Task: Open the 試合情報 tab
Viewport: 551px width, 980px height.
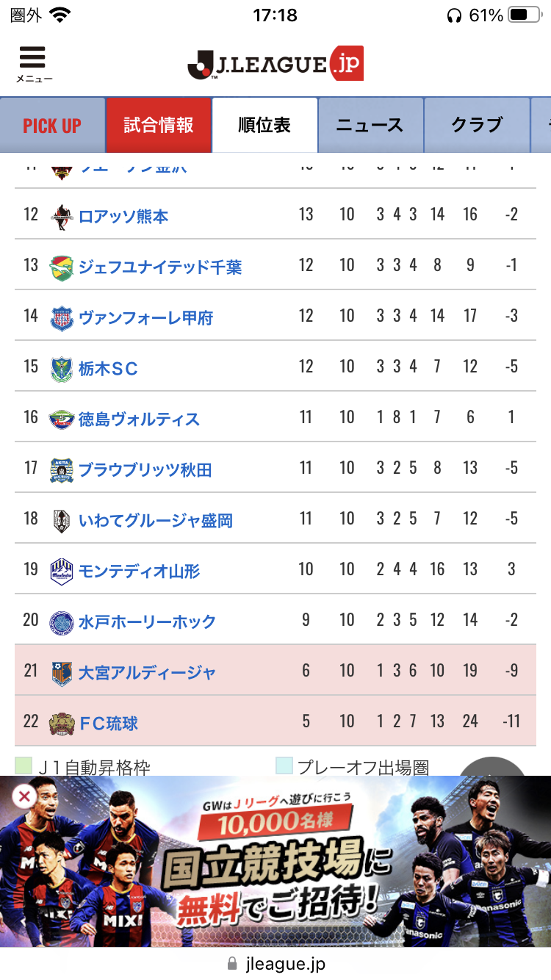Action: (159, 125)
